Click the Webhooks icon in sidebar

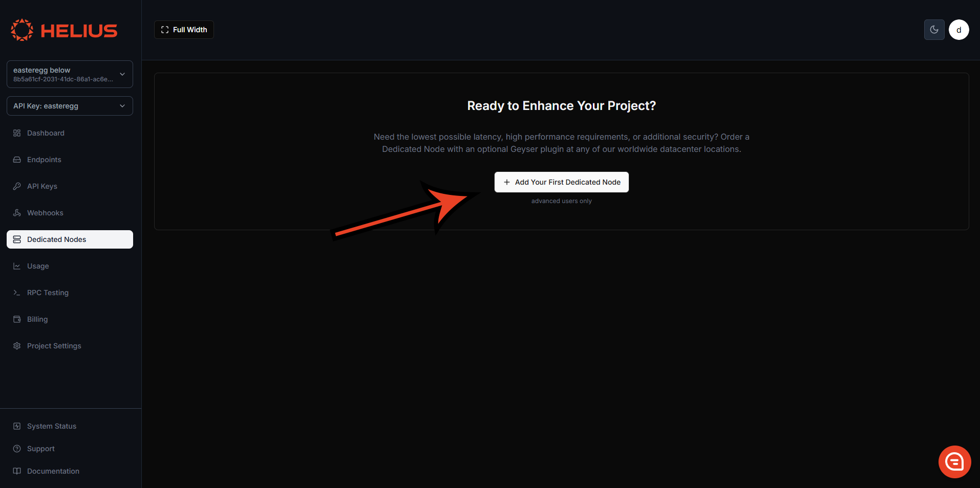pos(17,213)
